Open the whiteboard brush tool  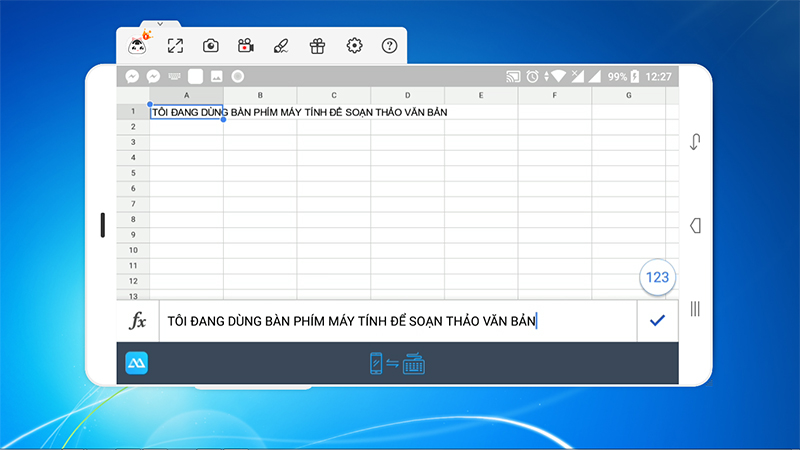(x=281, y=46)
